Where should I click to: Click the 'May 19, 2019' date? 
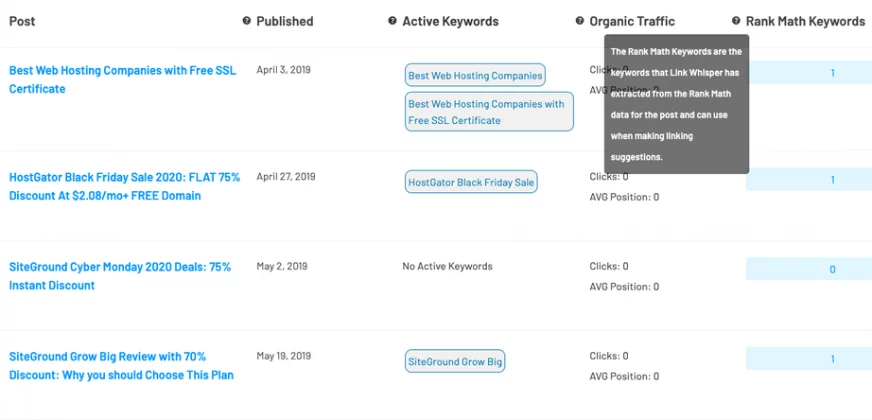click(284, 356)
